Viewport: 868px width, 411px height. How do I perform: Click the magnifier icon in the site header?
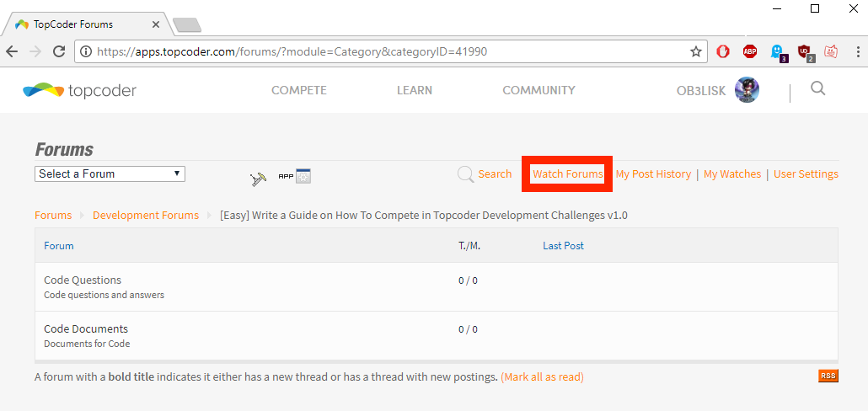pos(818,88)
